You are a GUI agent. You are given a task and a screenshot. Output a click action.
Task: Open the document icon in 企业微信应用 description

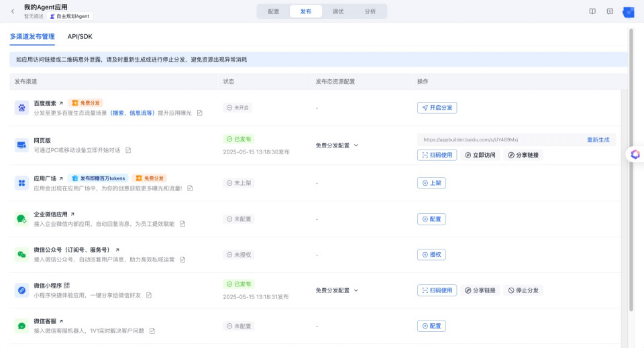tap(182, 224)
